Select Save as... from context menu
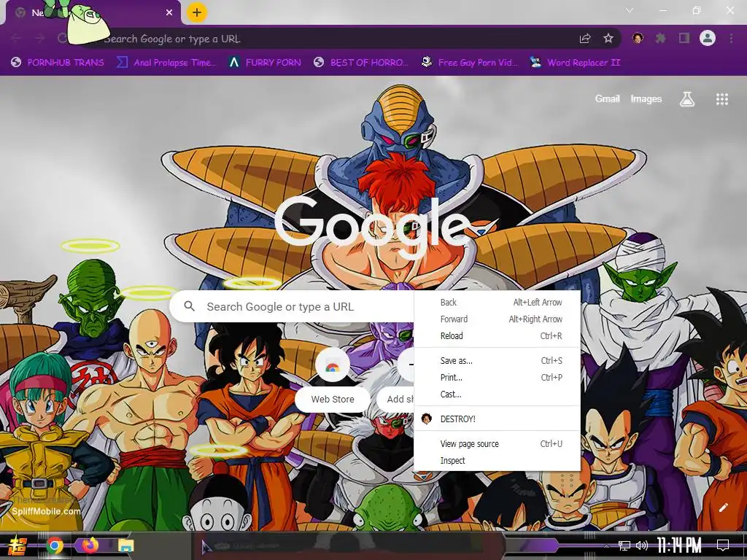This screenshot has width=747, height=560. click(x=498, y=360)
